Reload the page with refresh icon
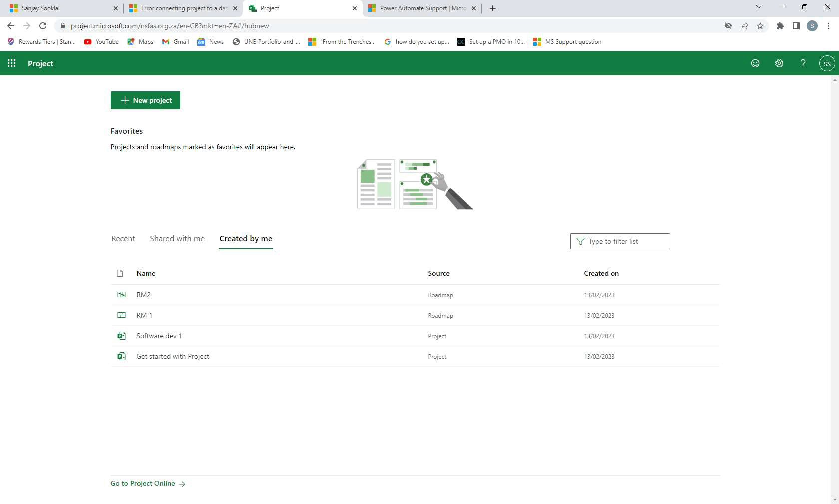Viewport: 839px width, 504px height. [x=43, y=26]
